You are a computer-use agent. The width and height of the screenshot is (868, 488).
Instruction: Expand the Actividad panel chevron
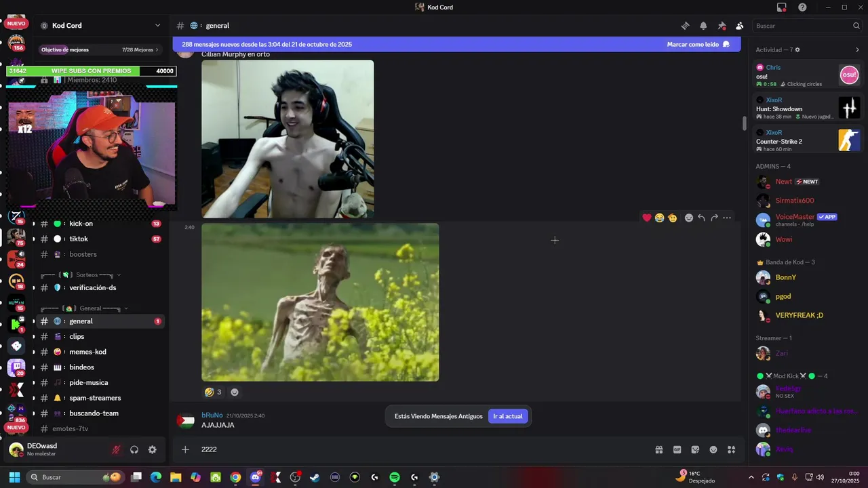(857, 49)
